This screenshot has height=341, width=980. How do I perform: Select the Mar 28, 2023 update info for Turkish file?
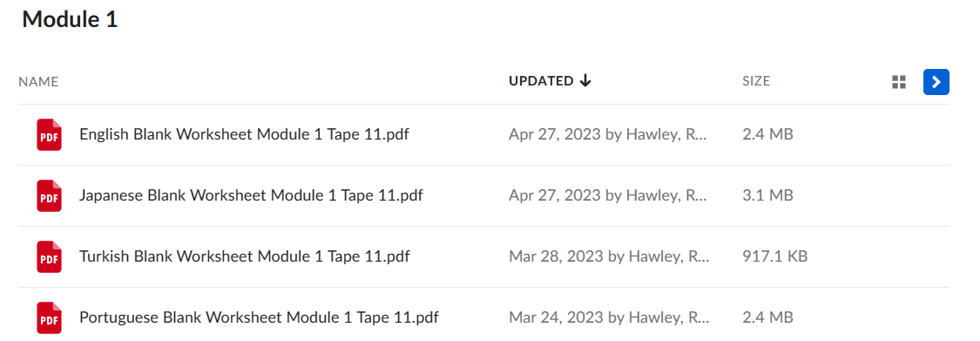[609, 256]
